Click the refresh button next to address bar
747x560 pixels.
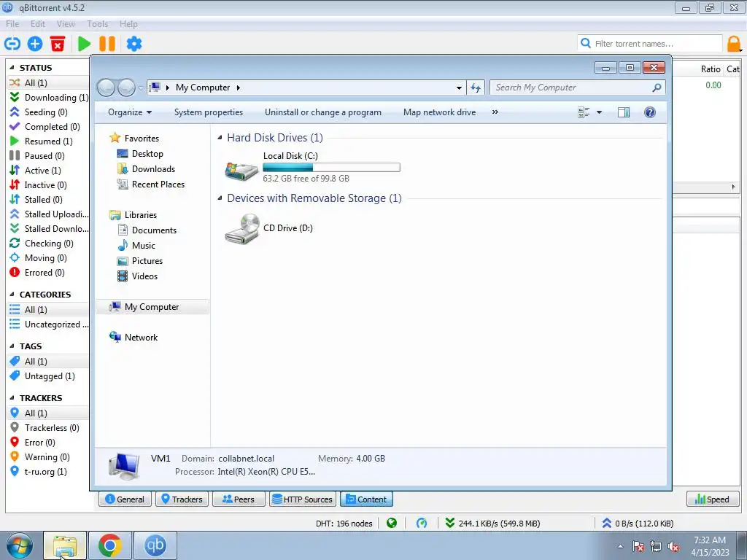click(x=476, y=87)
